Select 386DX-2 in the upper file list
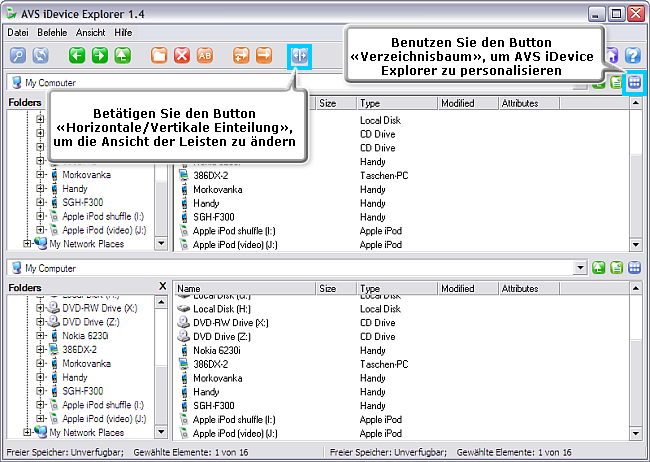Image resolution: width=650 pixels, height=462 pixels. 211,175
